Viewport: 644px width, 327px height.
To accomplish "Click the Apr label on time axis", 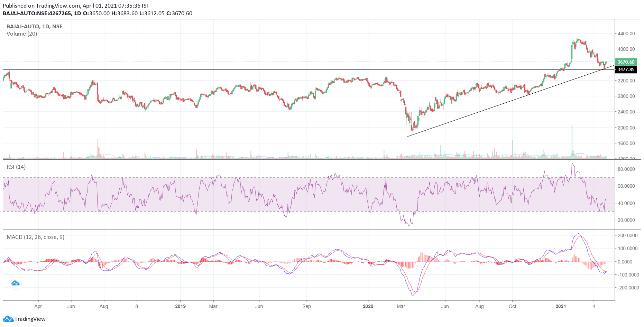I will pyautogui.click(x=38, y=306).
